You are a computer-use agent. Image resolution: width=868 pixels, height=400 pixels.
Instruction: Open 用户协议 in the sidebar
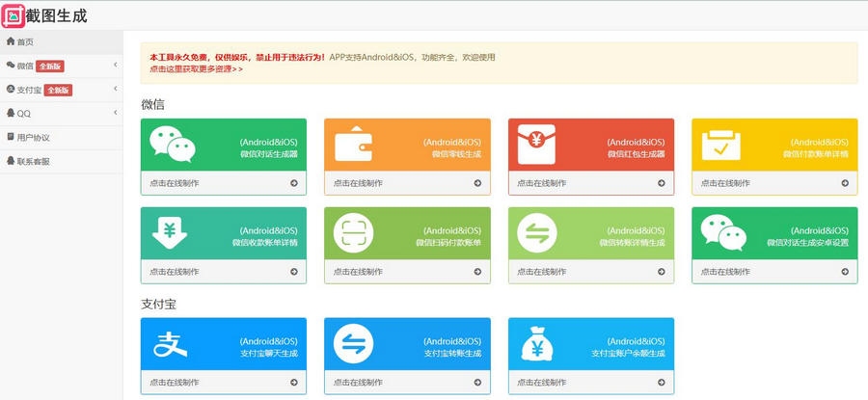[x=33, y=138]
